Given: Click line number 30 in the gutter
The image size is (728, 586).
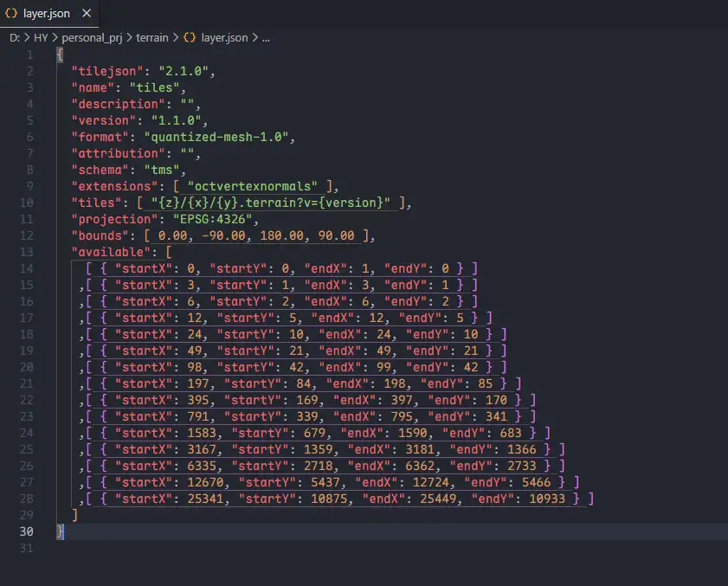Looking at the screenshot, I should (x=29, y=531).
